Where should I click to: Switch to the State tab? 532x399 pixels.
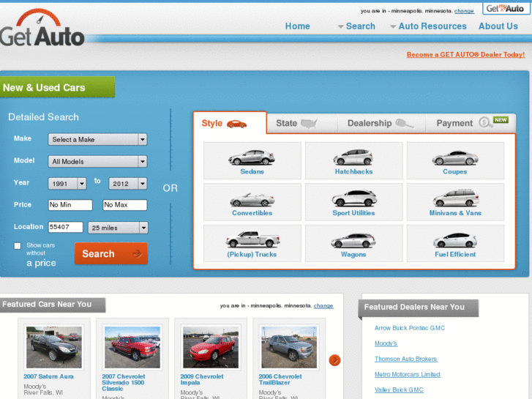coord(302,123)
